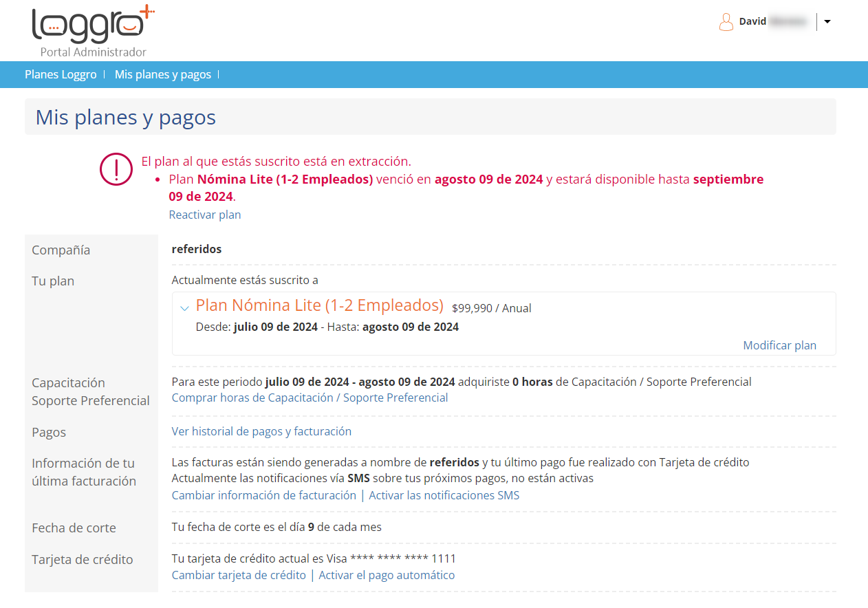
Task: Enable SMS notifications via Activar link
Action: pos(444,495)
